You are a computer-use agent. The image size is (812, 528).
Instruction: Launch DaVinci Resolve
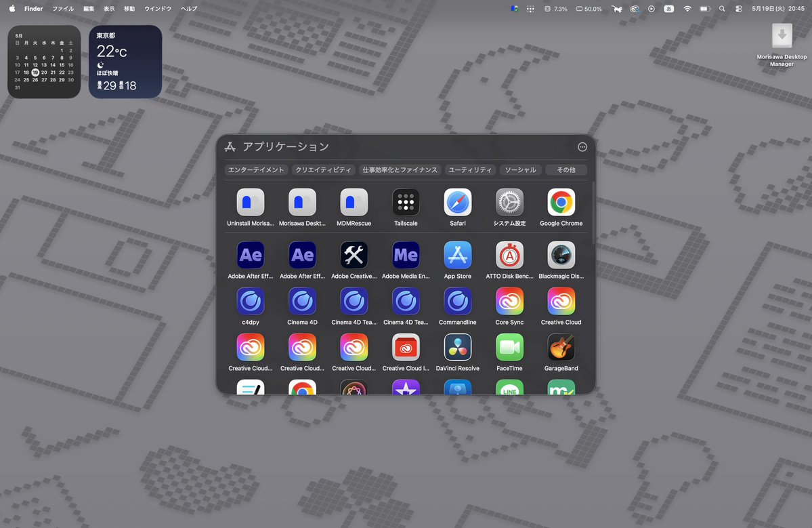pyautogui.click(x=458, y=348)
